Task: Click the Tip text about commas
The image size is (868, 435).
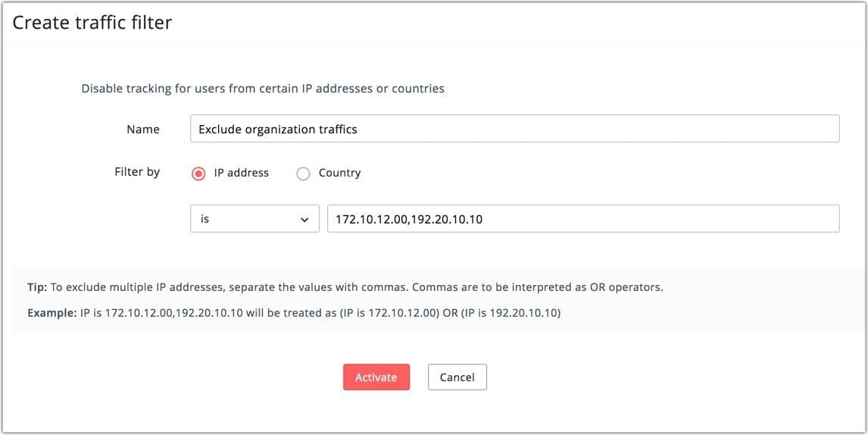Action: pos(345,287)
